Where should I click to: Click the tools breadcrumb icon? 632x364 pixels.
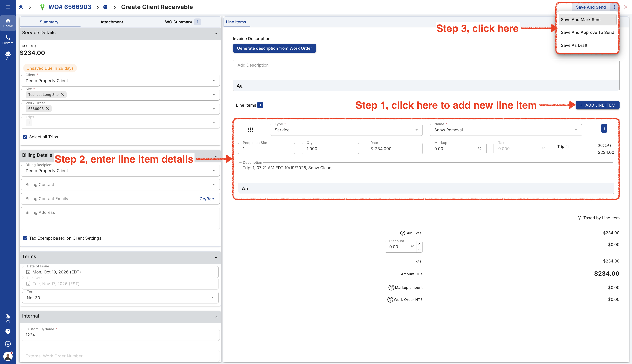21,7
